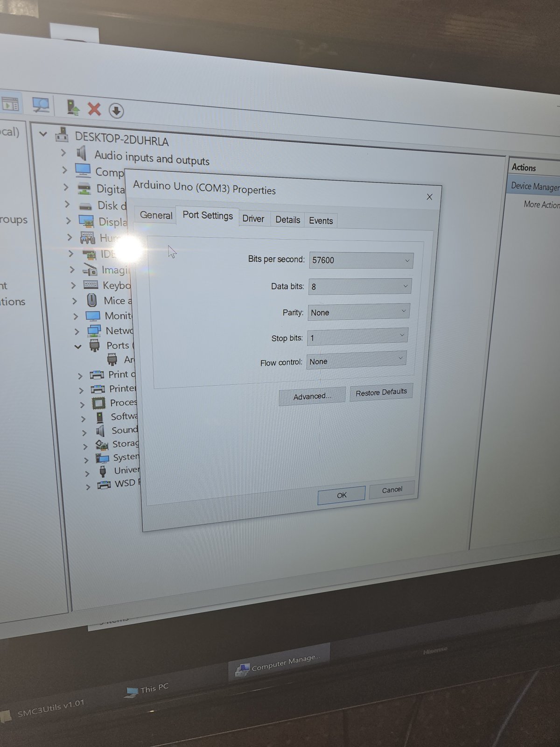Click the green-arrow Update driver toolbar icon
This screenshot has width=560, height=747.
[x=73, y=107]
